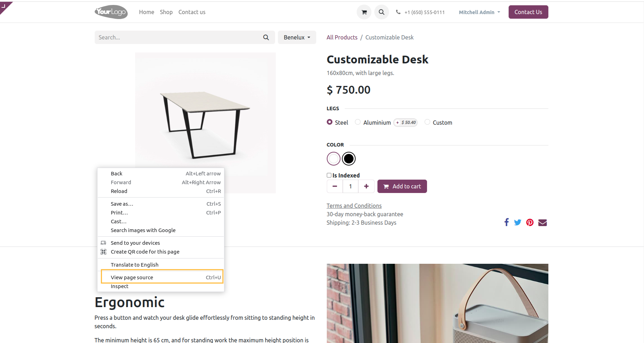Share product on Twitter
This screenshot has width=644, height=343.
[x=517, y=222]
